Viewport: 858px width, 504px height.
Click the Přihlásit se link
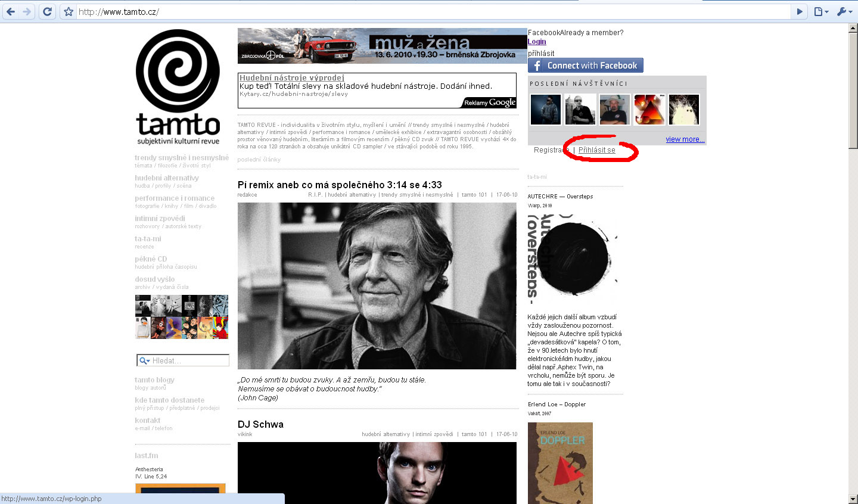596,150
